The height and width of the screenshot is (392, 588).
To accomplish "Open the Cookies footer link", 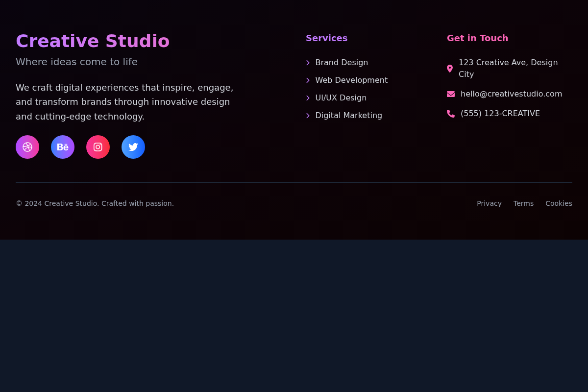I will 559,203.
